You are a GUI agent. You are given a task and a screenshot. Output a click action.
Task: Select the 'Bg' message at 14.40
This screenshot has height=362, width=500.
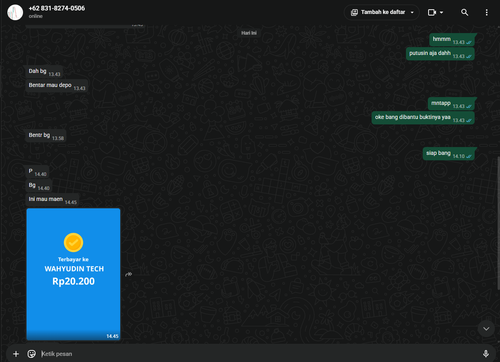(x=39, y=186)
